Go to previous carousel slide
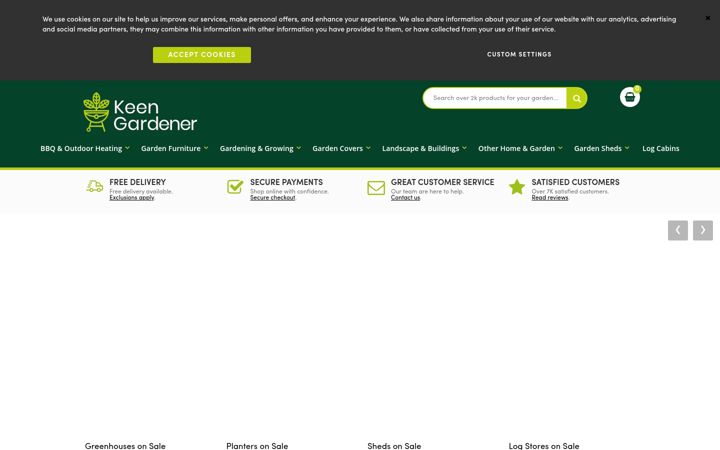The height and width of the screenshot is (450, 720). (x=678, y=230)
